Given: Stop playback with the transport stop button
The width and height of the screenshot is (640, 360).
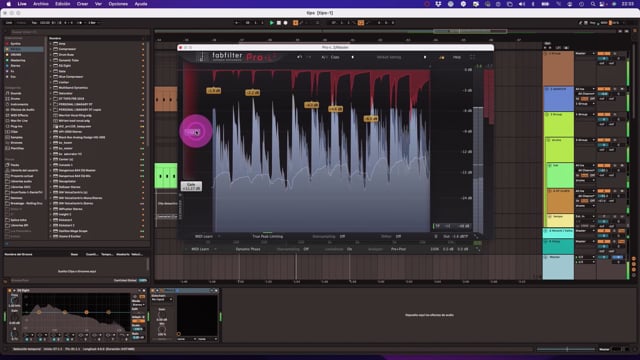Looking at the screenshot, I should point(279,23).
